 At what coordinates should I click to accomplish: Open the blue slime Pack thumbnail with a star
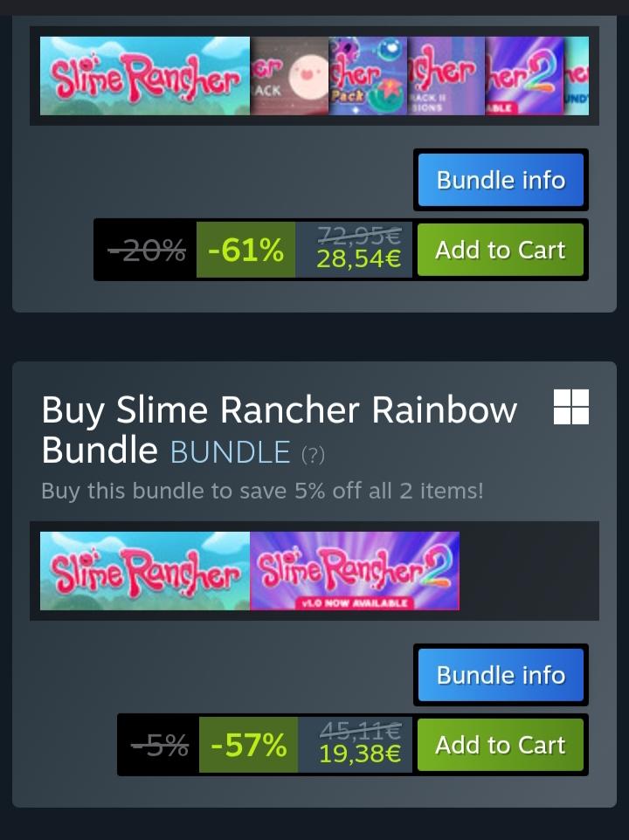click(368, 76)
